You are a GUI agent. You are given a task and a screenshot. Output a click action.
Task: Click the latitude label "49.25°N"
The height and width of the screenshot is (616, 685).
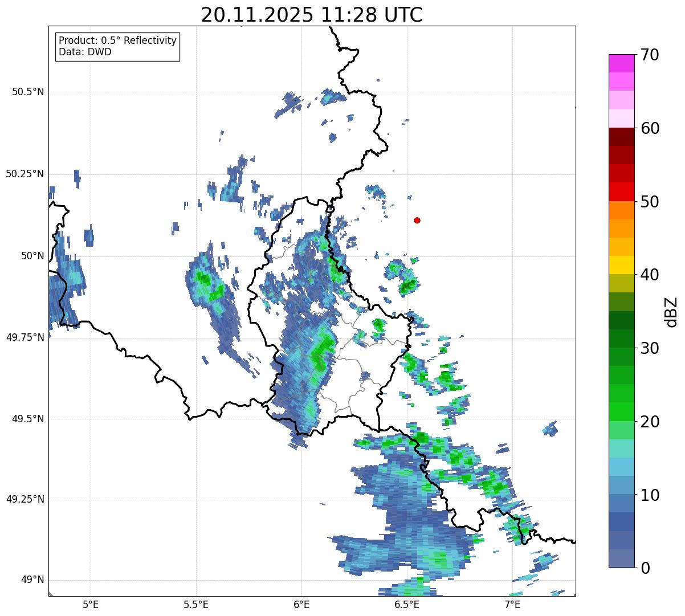[25, 500]
